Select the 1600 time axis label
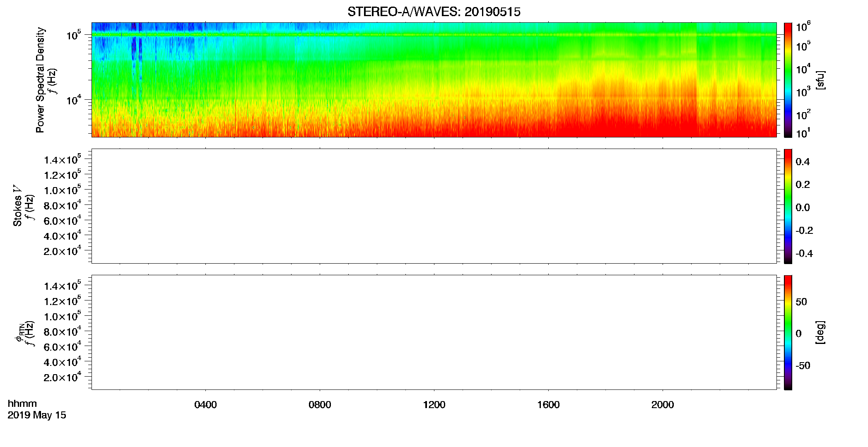 coord(548,405)
